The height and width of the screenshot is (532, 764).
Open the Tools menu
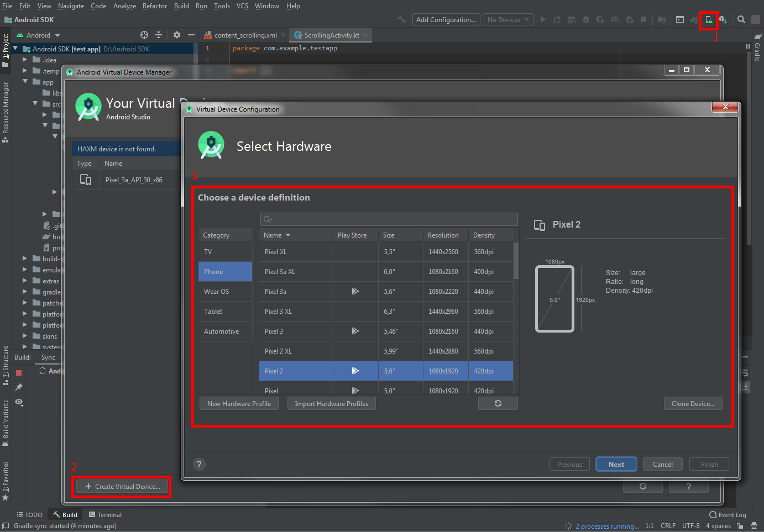pos(222,6)
